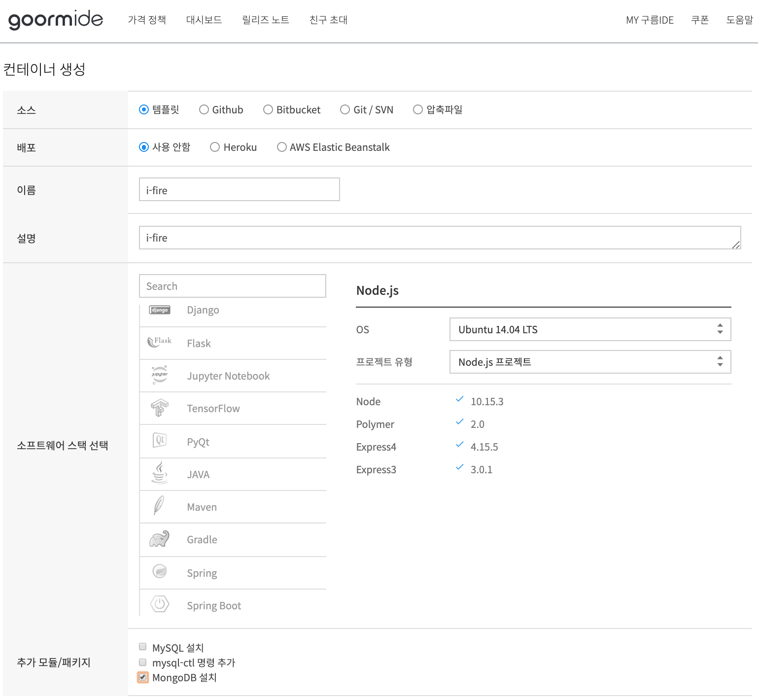
Task: Select the Jupyter Notebook icon
Action: (160, 375)
